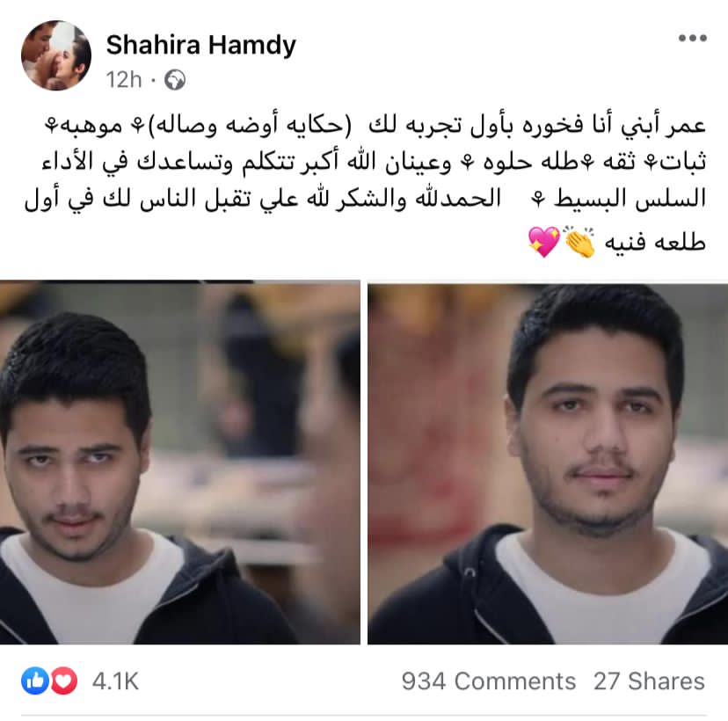
Task: Click the blue thumbs-up Like reaction icon
Action: 35,681
